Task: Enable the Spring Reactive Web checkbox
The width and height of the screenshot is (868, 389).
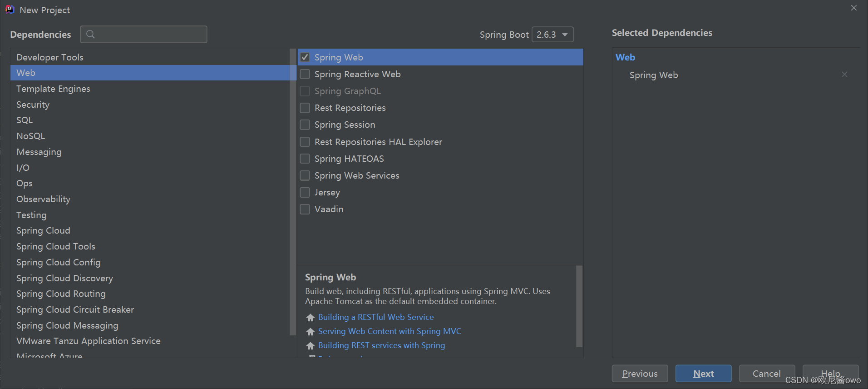Action: pos(305,74)
